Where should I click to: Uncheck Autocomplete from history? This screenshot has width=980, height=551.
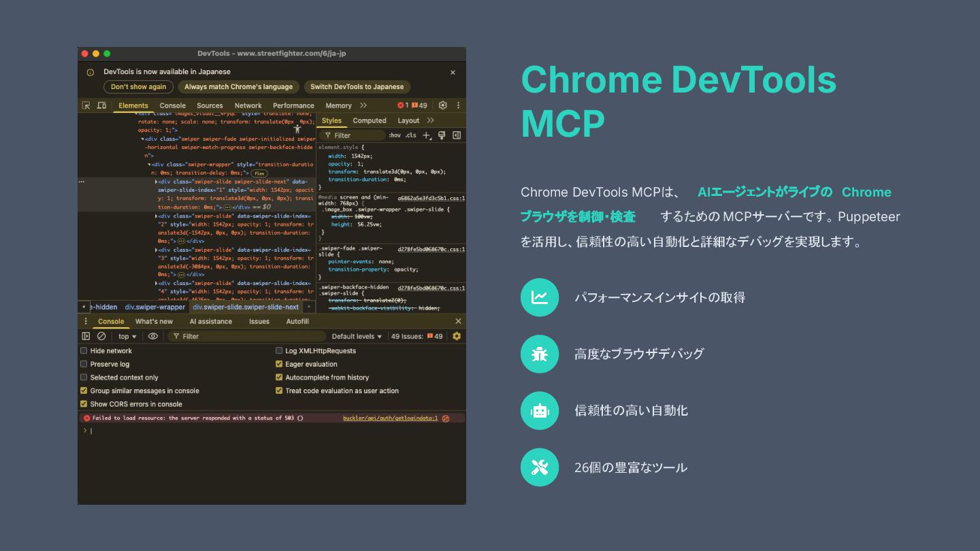[x=279, y=378]
